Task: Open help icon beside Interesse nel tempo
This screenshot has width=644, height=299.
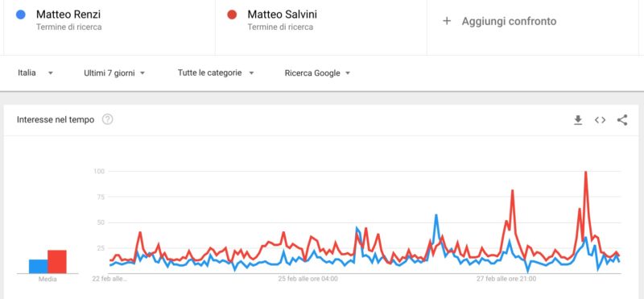Action: (107, 120)
